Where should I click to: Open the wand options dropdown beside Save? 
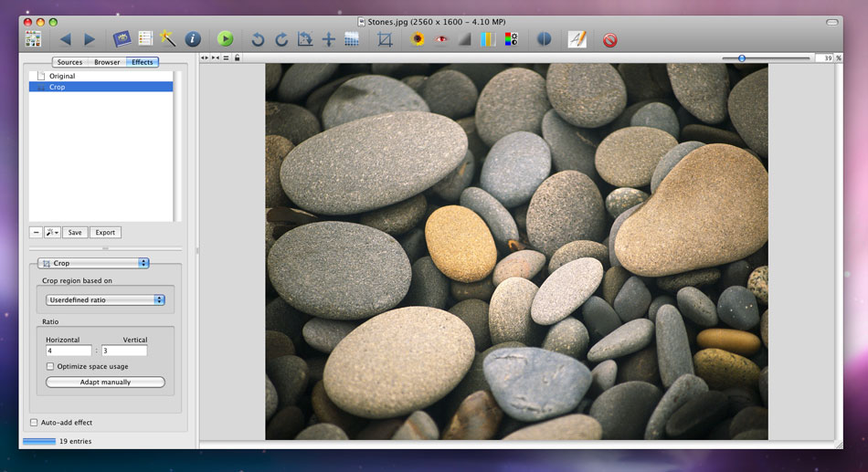pyautogui.click(x=52, y=232)
